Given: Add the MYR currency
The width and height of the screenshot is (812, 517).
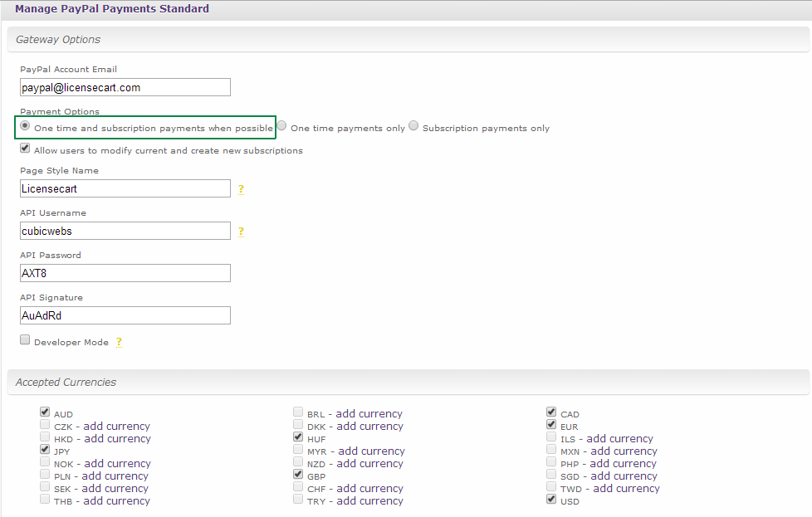Looking at the screenshot, I should tap(371, 451).
